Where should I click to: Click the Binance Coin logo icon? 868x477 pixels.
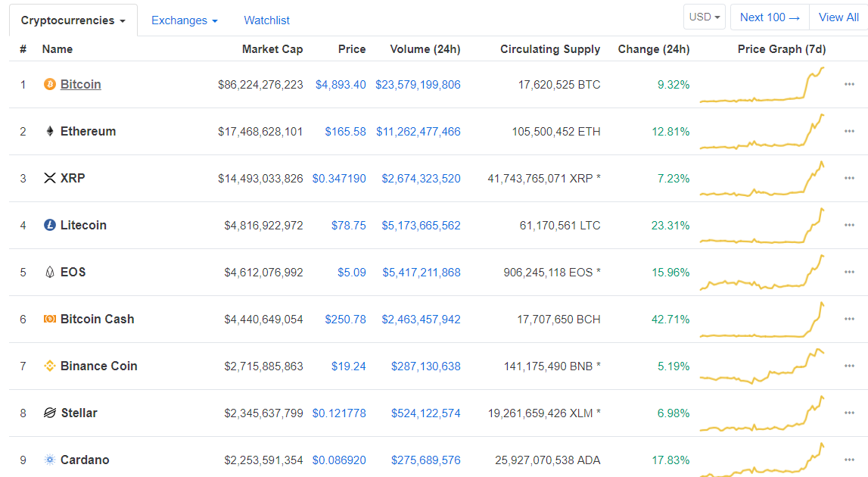tap(50, 366)
